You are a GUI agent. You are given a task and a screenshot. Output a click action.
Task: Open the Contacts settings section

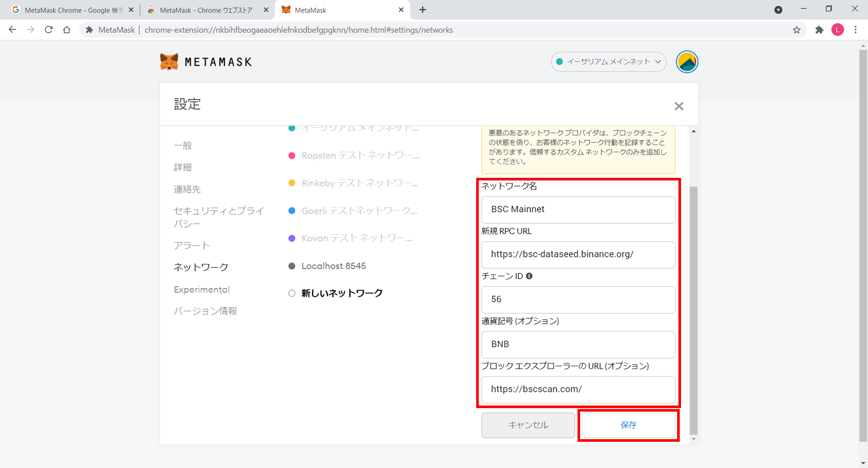(187, 189)
